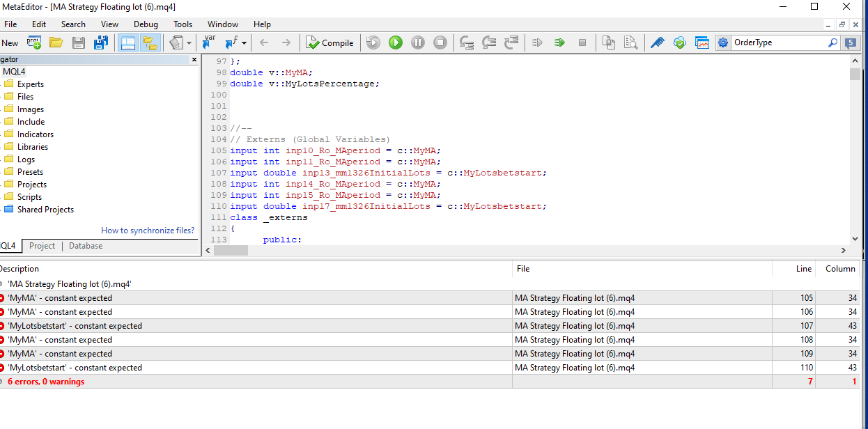
Task: Open the Help menu
Action: (x=262, y=24)
